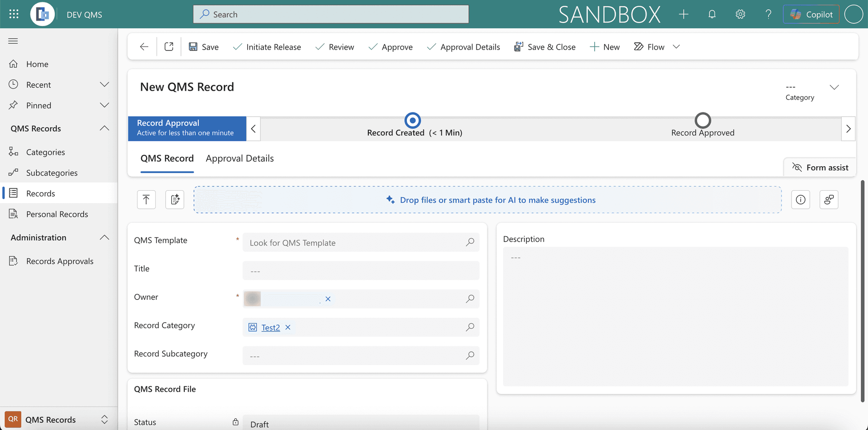Screen dimensions: 868x430
Task: Search Record Subcategory with the magnifier icon
Action: point(470,356)
